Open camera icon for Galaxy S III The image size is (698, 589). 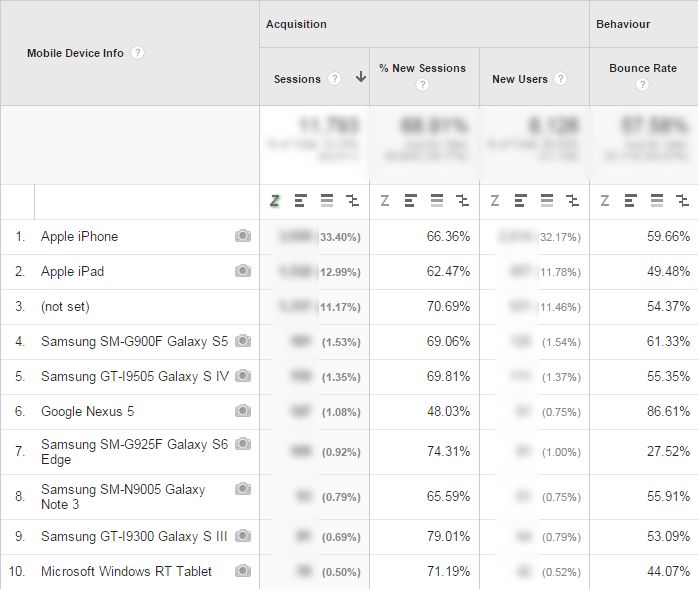tap(243, 536)
